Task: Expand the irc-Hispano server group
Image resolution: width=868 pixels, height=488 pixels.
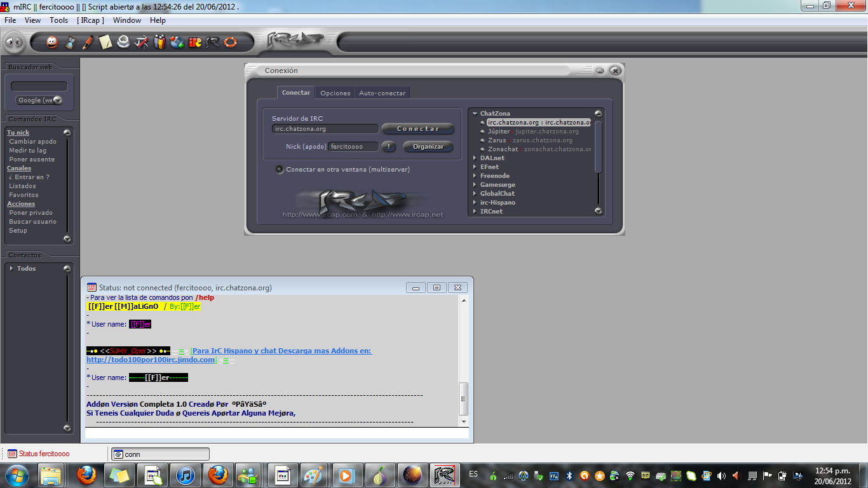Action: point(475,203)
